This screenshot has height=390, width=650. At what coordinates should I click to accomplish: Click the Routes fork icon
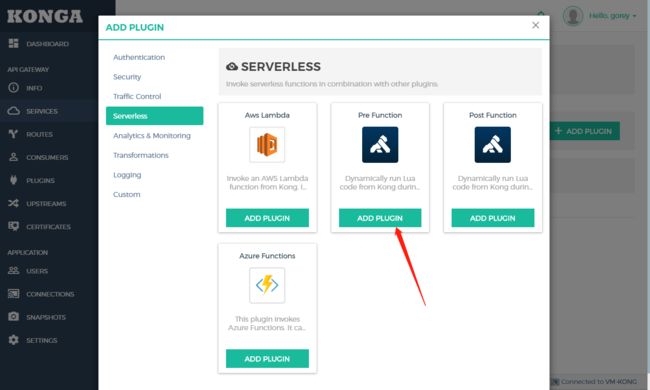coord(14,134)
